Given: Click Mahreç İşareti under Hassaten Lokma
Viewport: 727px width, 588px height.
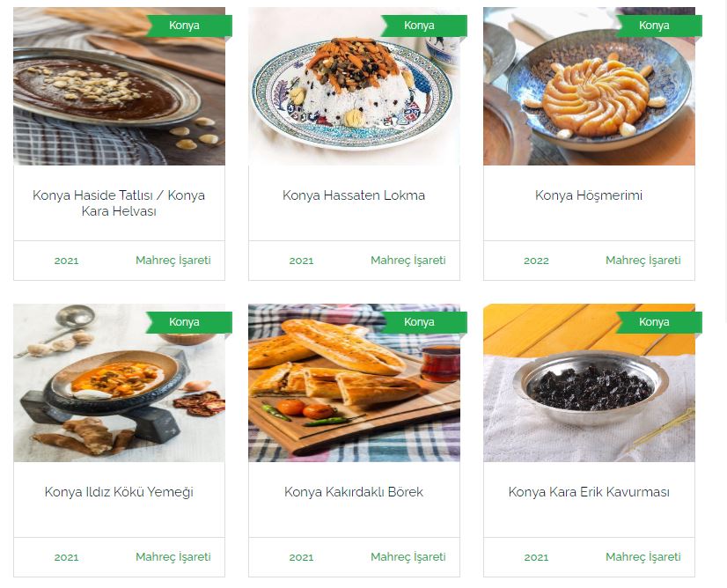Looking at the screenshot, I should coord(408,261).
